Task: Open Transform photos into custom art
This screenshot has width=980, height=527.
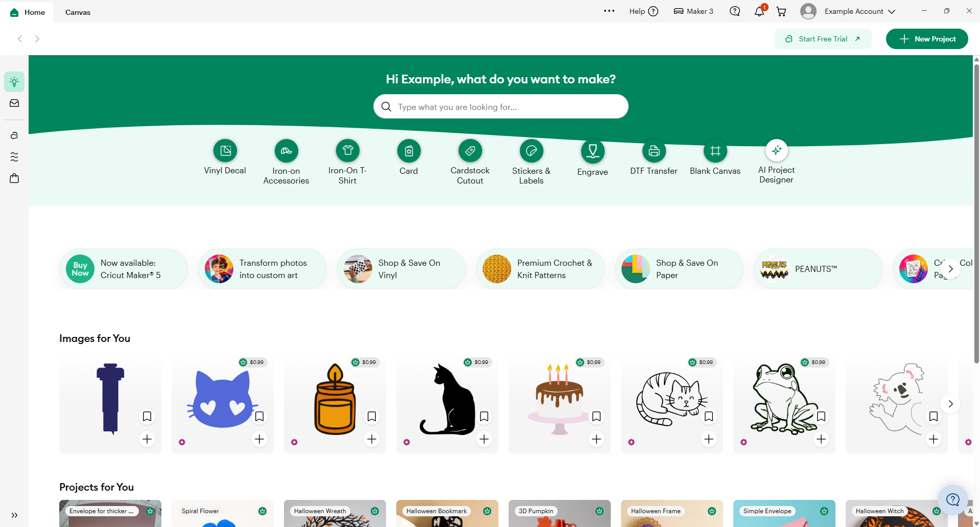Action: (262, 269)
